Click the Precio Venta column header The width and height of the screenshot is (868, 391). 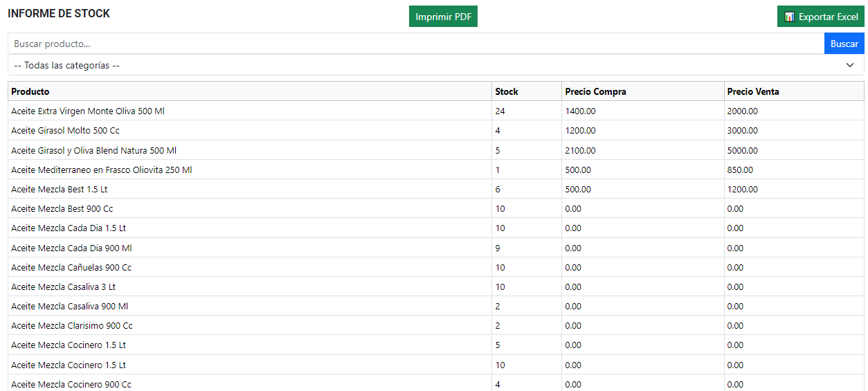pyautogui.click(x=753, y=91)
